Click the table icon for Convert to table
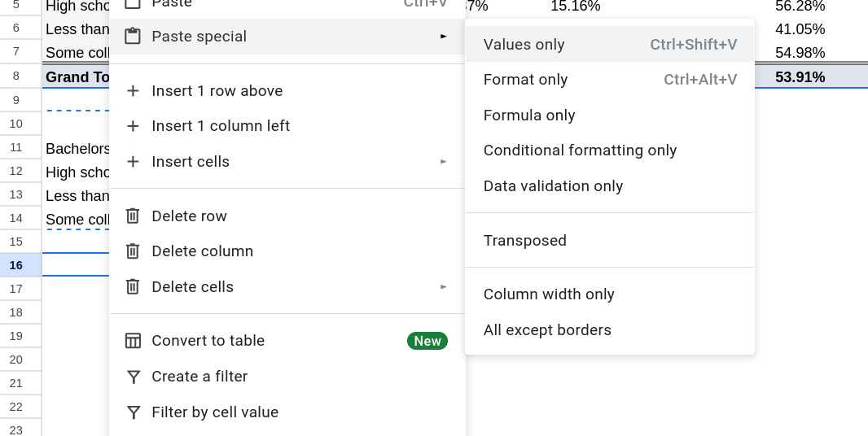Screen dimensions: 868x436 point(133,341)
